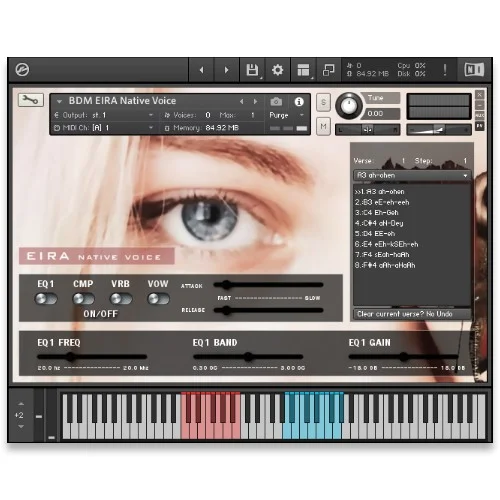Click the Tune knob
Viewport: 500px width, 500px height.
click(x=349, y=106)
